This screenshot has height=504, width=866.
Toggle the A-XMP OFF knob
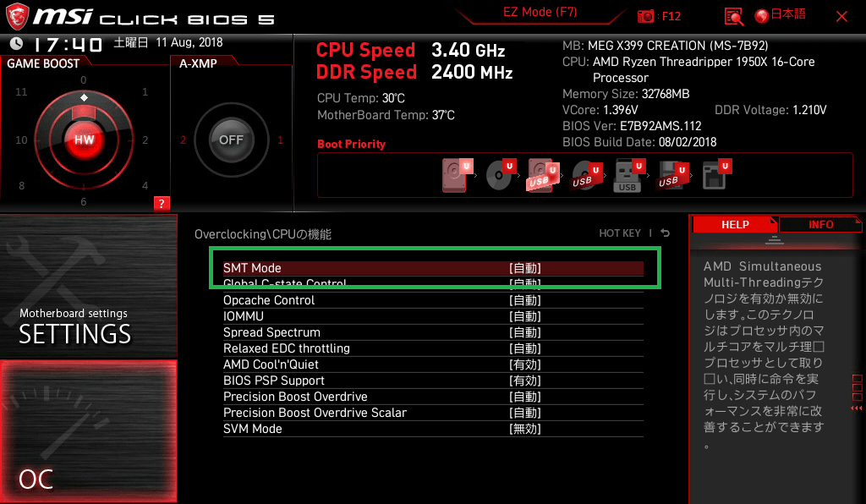231,140
